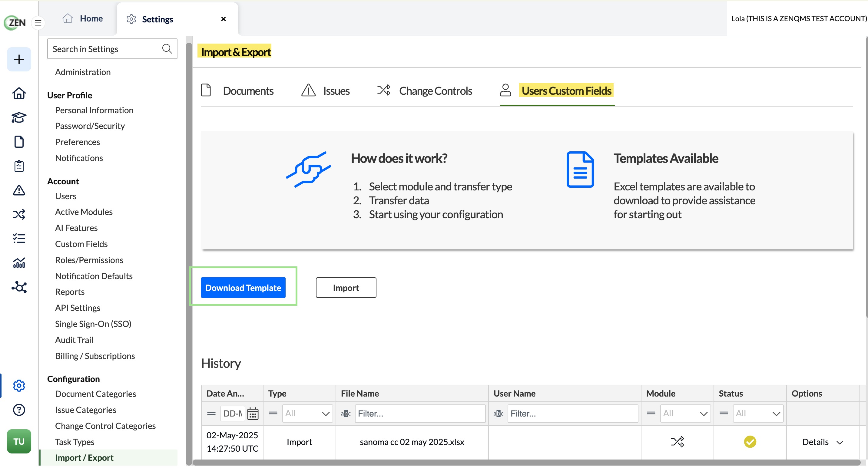
Task: Switch to the Change Controls import tab
Action: pos(425,91)
